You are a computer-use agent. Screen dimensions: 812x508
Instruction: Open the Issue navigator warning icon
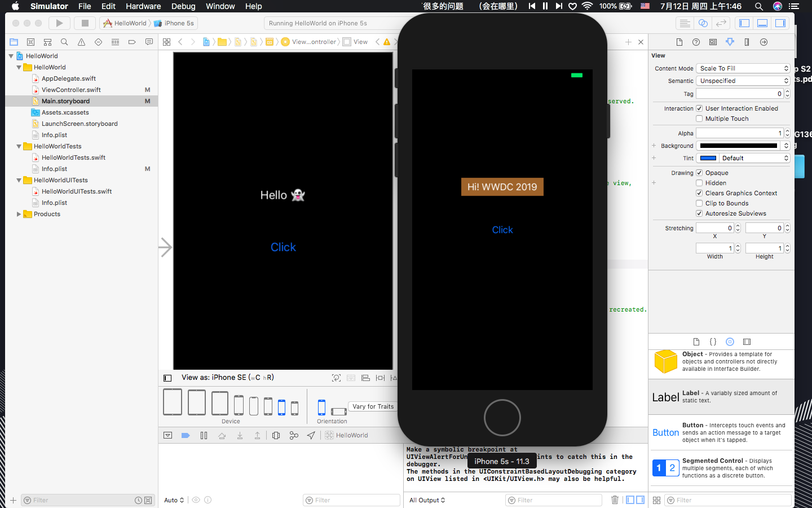click(81, 42)
